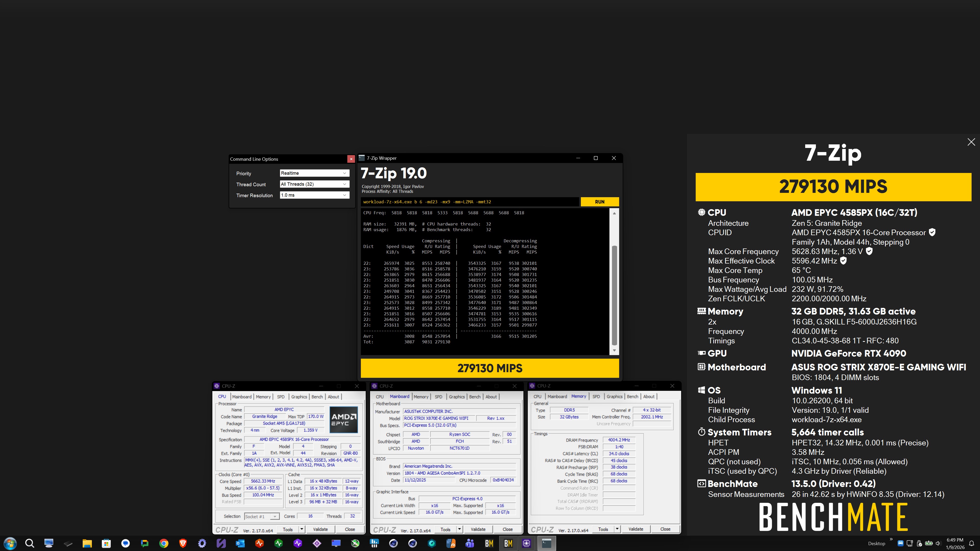This screenshot has height=551, width=980.
Task: Open the Bench tab in CPU-Z memory window
Action: tap(632, 397)
